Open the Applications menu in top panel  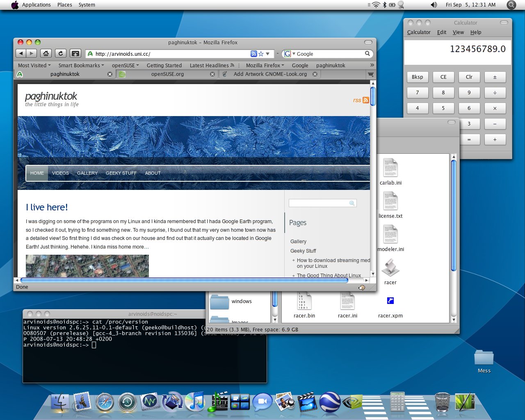point(36,5)
